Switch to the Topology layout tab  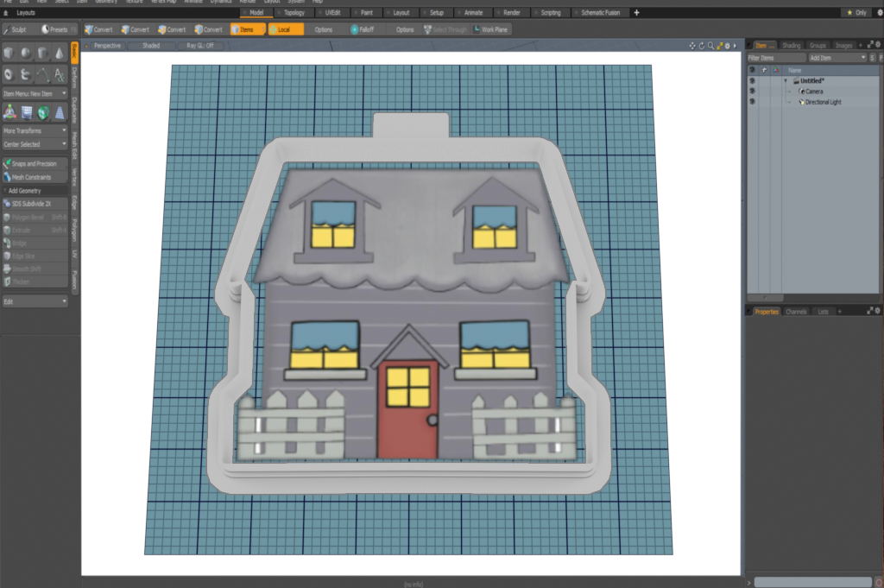[294, 13]
